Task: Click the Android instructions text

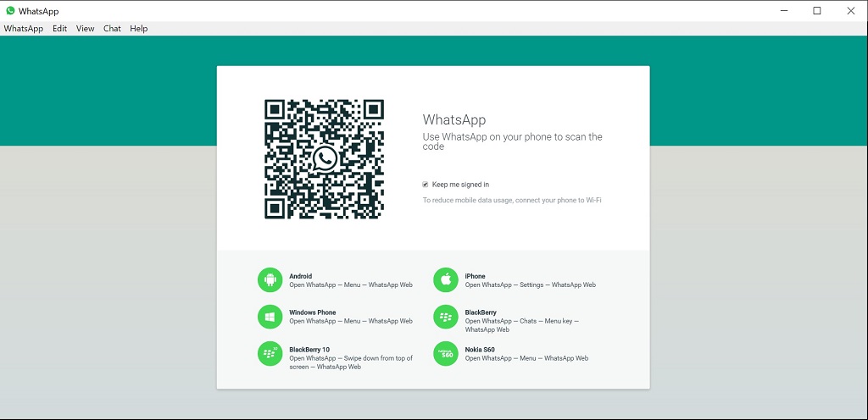Action: tap(350, 285)
